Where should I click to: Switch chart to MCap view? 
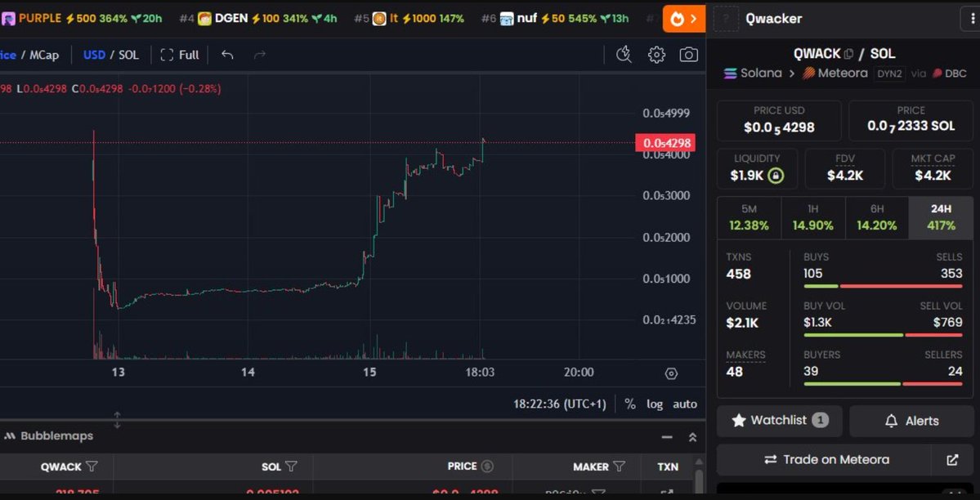point(44,55)
